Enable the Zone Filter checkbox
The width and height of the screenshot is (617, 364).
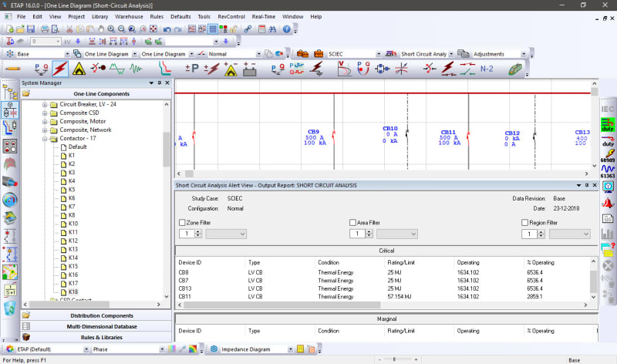click(x=182, y=223)
